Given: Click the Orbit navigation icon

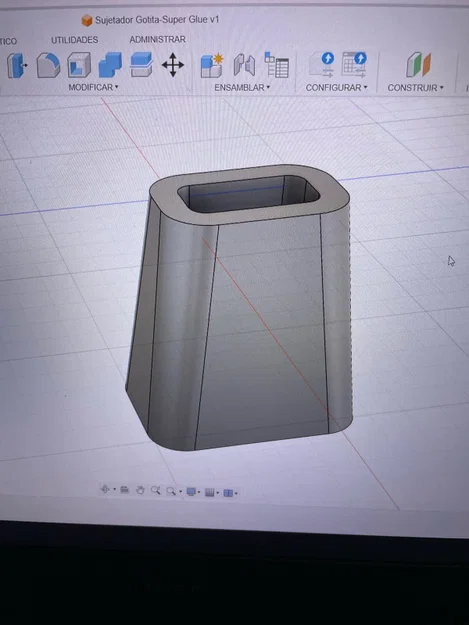Looking at the screenshot, I should click(105, 489).
